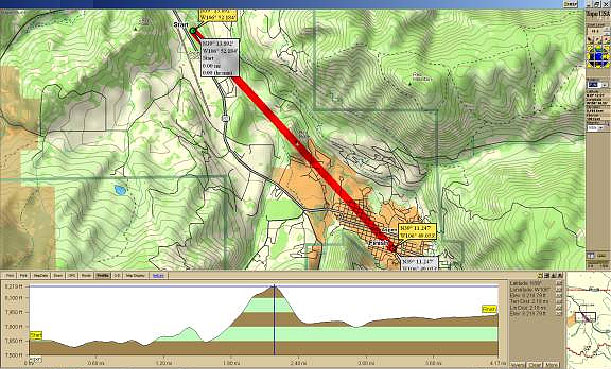Pan the map west using the compass rose
The height and width of the screenshot is (369, 611).
589,56
